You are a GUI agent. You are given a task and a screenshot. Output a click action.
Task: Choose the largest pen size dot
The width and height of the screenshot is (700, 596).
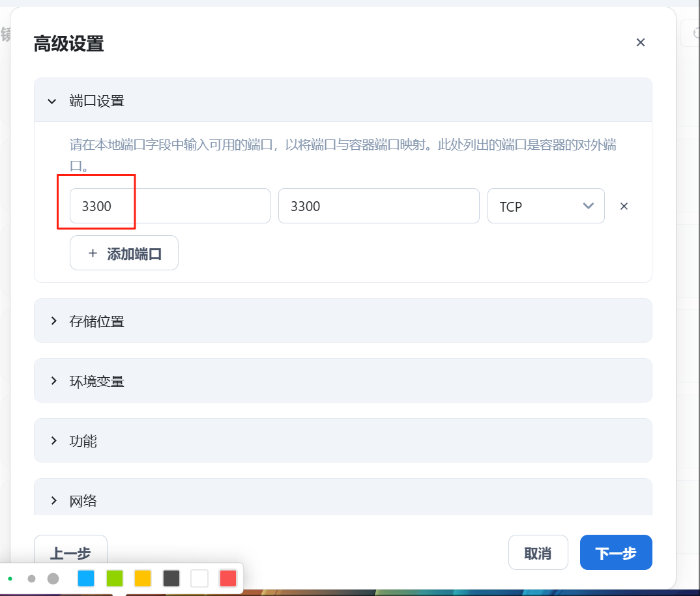[x=53, y=578]
